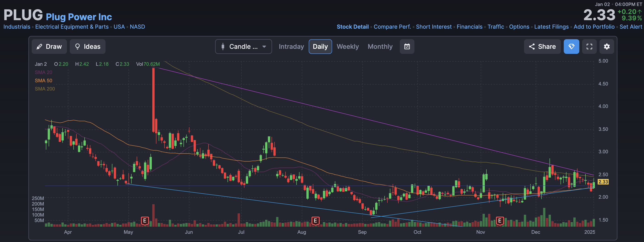644x242 pixels.
Task: Switch to the Intraday timeframe
Action: 291,47
